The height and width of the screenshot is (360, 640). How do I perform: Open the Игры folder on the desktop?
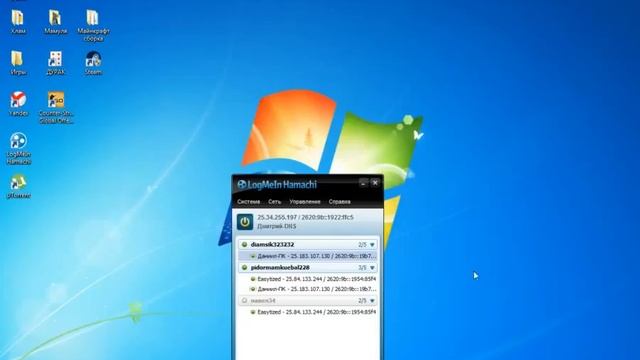(x=18, y=63)
